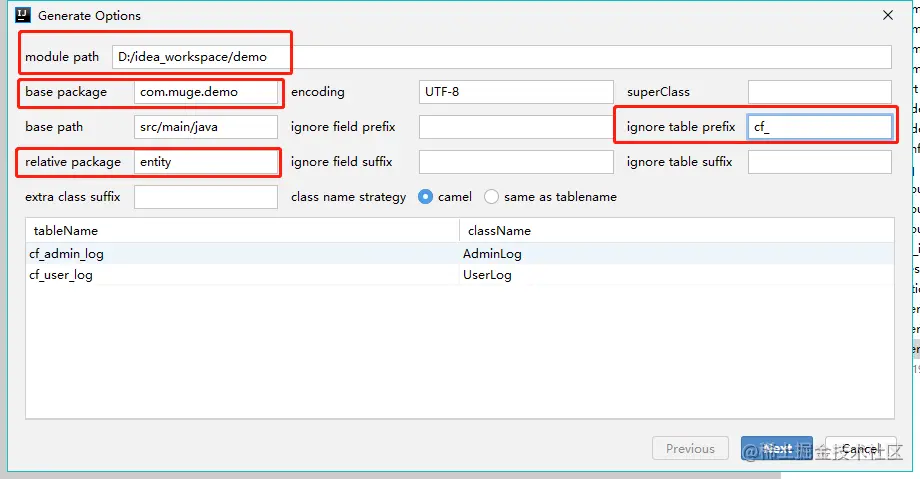This screenshot has height=479, width=920.
Task: Select the cf_admin_log table row
Action: (x=460, y=254)
